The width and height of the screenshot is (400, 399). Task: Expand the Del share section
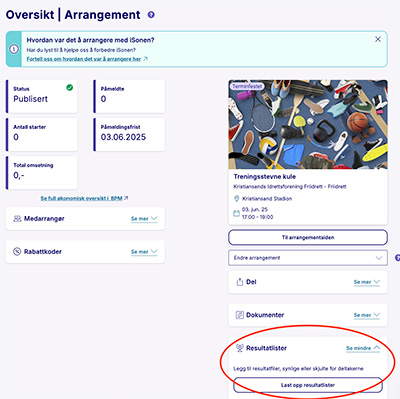(367, 282)
